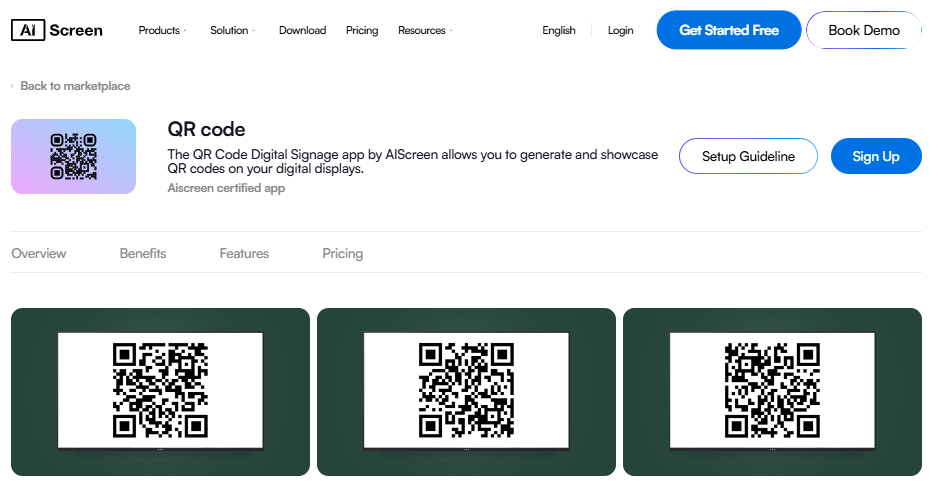Expand the Resources dropdown menu
This screenshot has height=491, width=930.
point(425,30)
